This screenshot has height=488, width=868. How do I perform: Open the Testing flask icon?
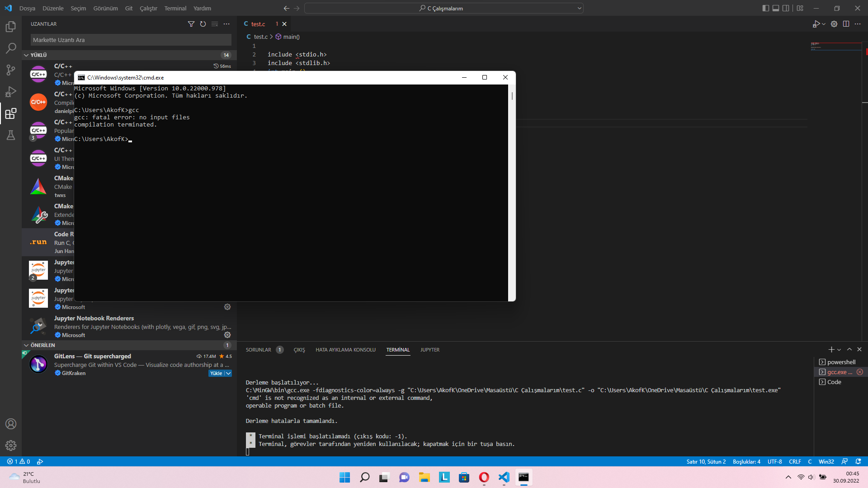click(x=11, y=135)
